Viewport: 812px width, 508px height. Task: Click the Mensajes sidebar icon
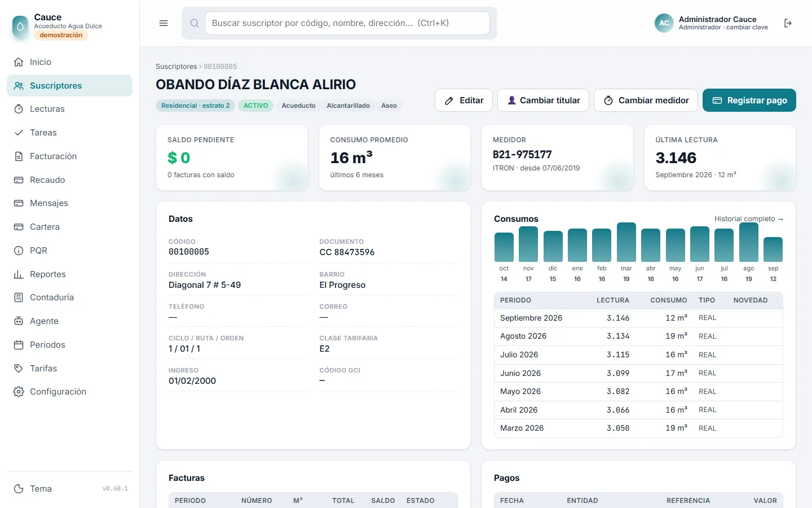tap(19, 203)
